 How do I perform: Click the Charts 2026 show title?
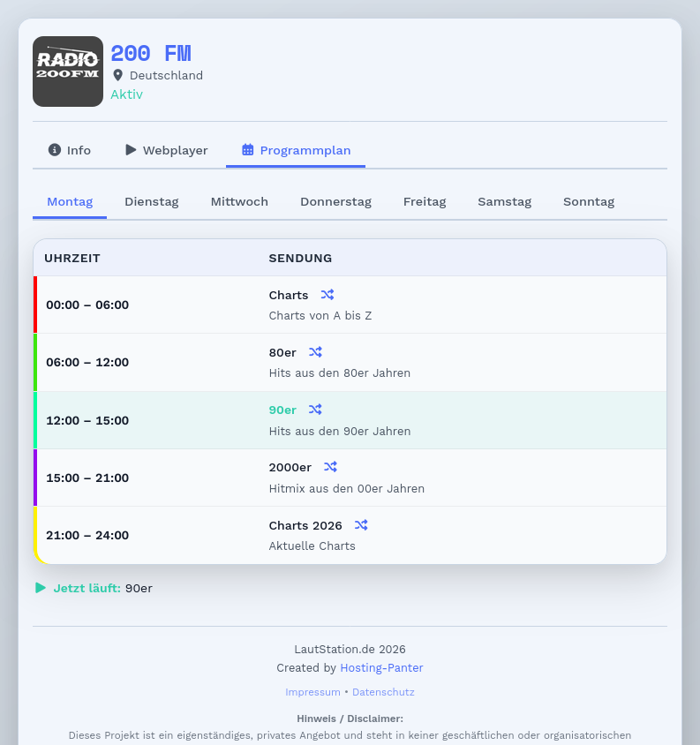(x=305, y=525)
